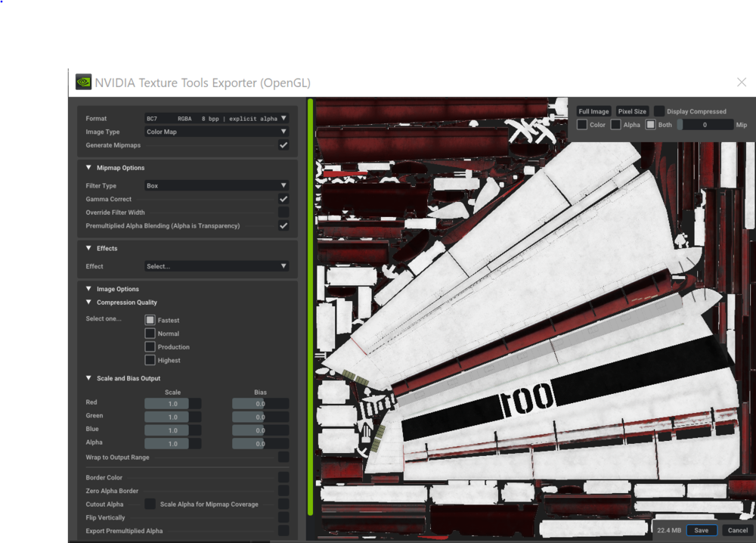756x543 pixels.
Task: Enable the Wrap to Output Range checkbox
Action: pyautogui.click(x=283, y=457)
